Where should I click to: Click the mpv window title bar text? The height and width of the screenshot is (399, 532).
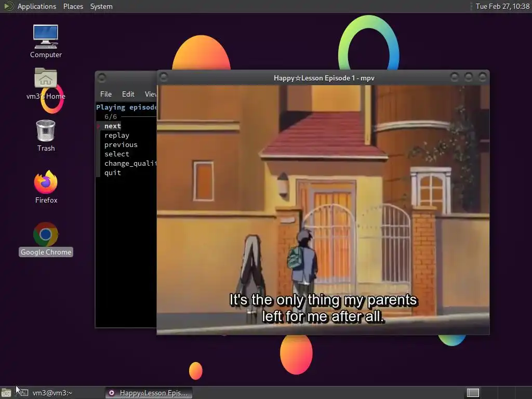point(324,78)
